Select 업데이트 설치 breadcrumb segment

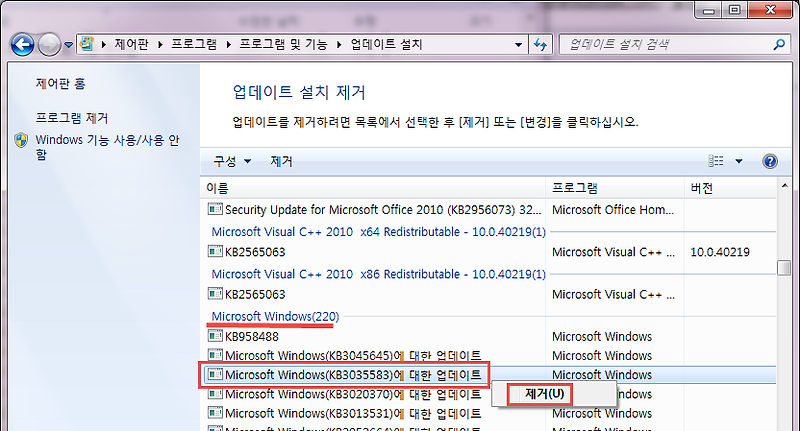point(386,44)
